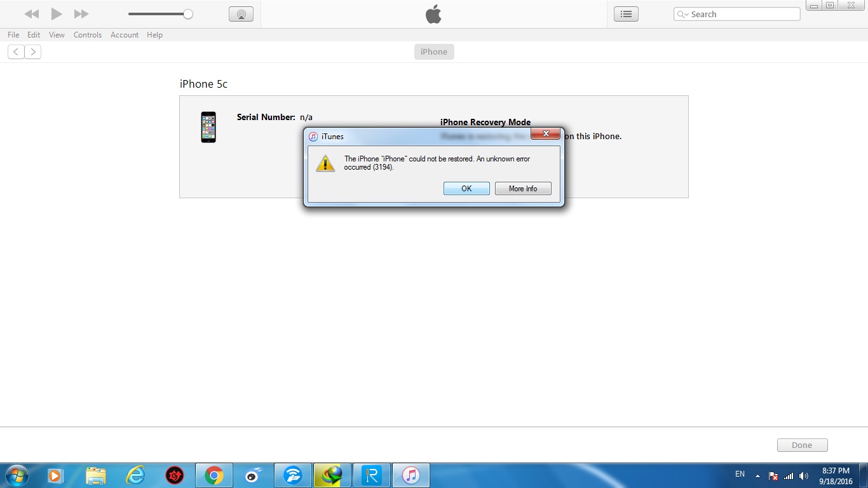Click the Previous track rewind button
The width and height of the screenshot is (868, 488).
tap(32, 14)
